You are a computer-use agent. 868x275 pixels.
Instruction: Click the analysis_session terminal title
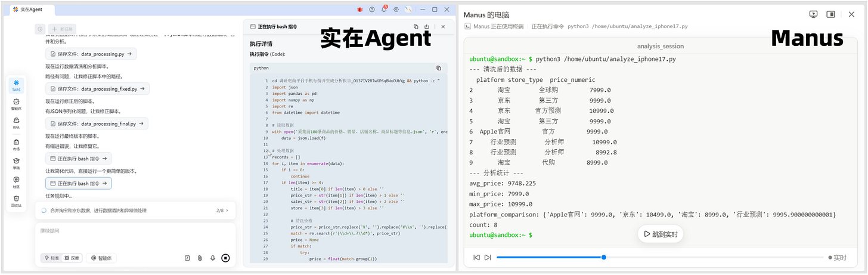tap(660, 46)
